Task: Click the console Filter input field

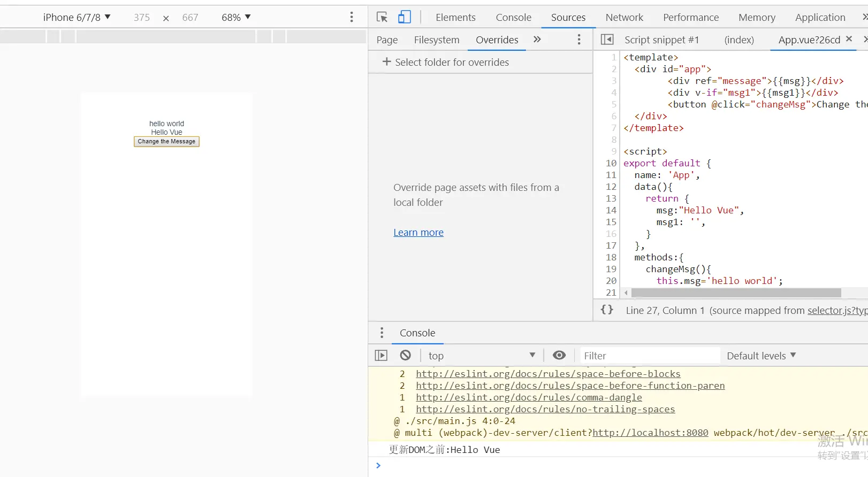Action: tap(650, 356)
